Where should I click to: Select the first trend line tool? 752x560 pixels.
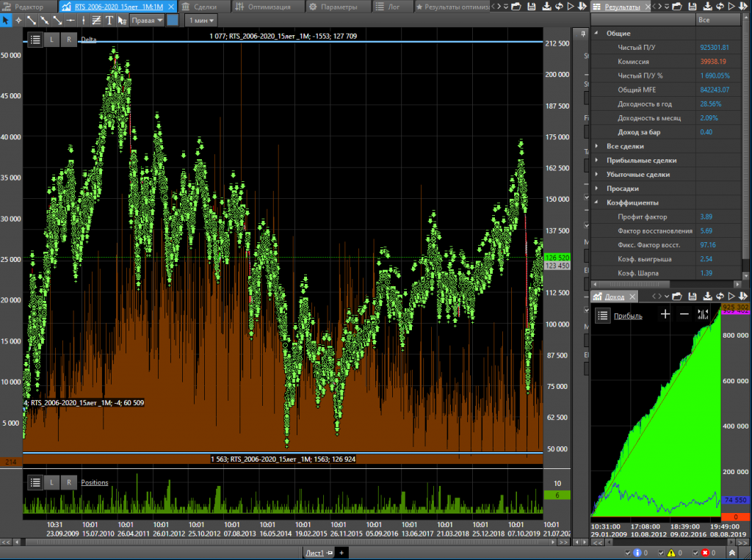point(31,20)
